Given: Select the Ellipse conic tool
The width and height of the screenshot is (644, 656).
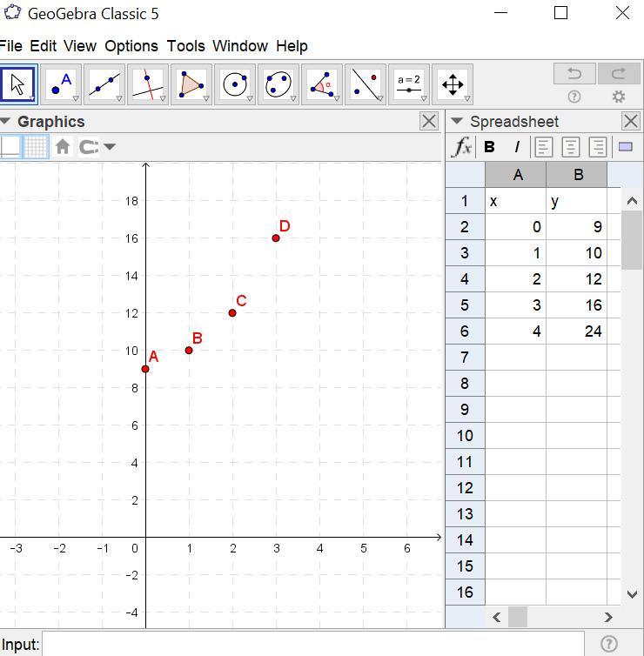Looking at the screenshot, I should [x=278, y=84].
